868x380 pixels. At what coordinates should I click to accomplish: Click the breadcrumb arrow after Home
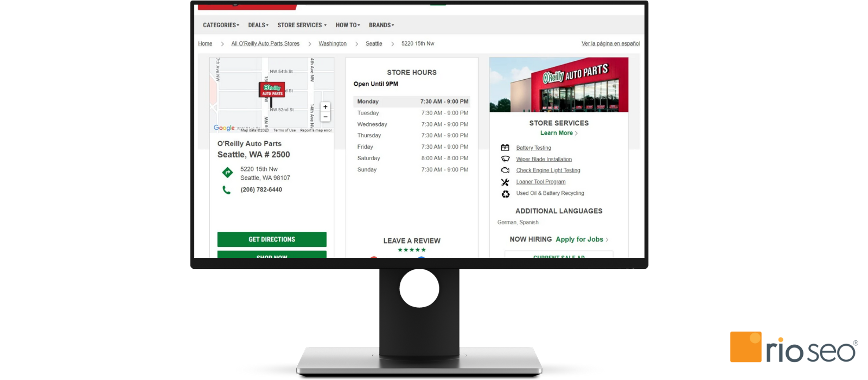pyautogui.click(x=222, y=44)
